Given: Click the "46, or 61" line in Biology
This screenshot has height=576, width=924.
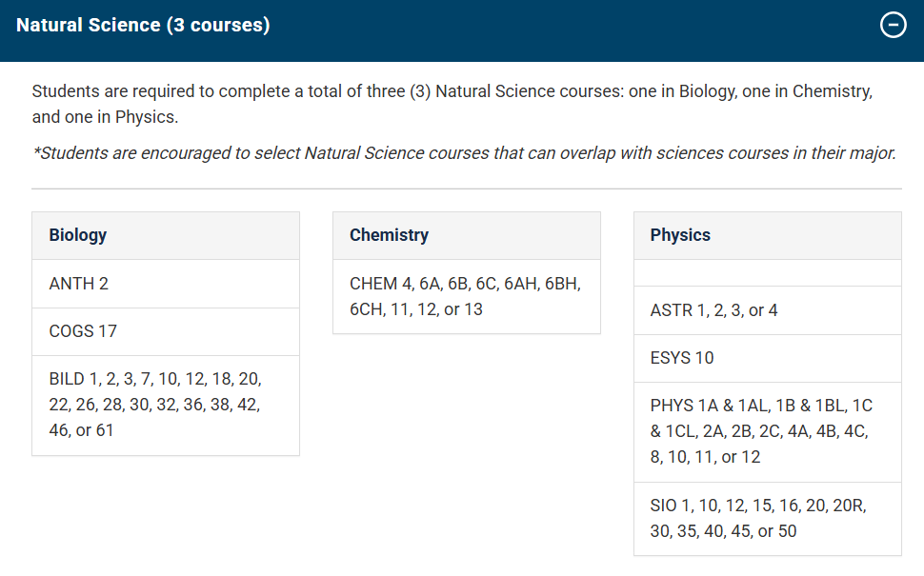Looking at the screenshot, I should click(x=81, y=430).
